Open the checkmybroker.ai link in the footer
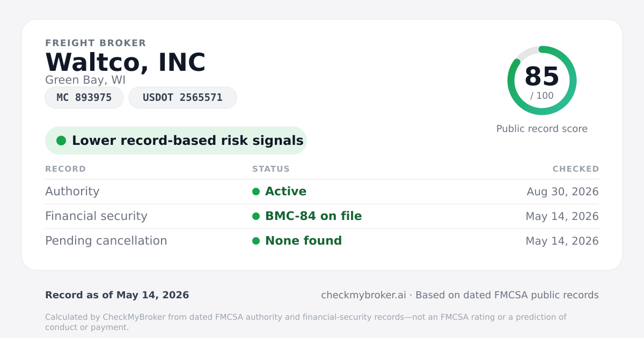Screen dimensions: 644x338 (x=363, y=295)
